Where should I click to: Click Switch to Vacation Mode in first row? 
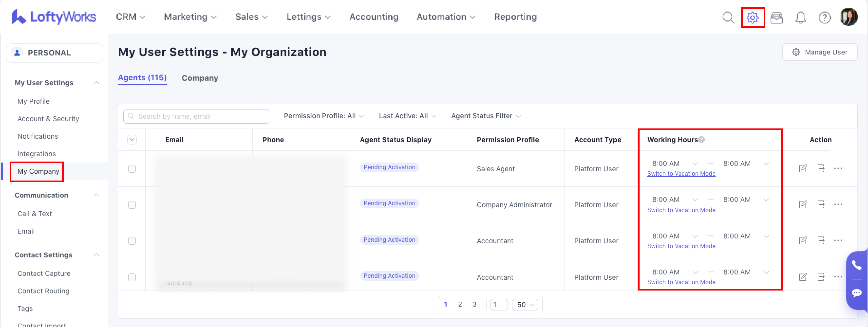pyautogui.click(x=681, y=174)
